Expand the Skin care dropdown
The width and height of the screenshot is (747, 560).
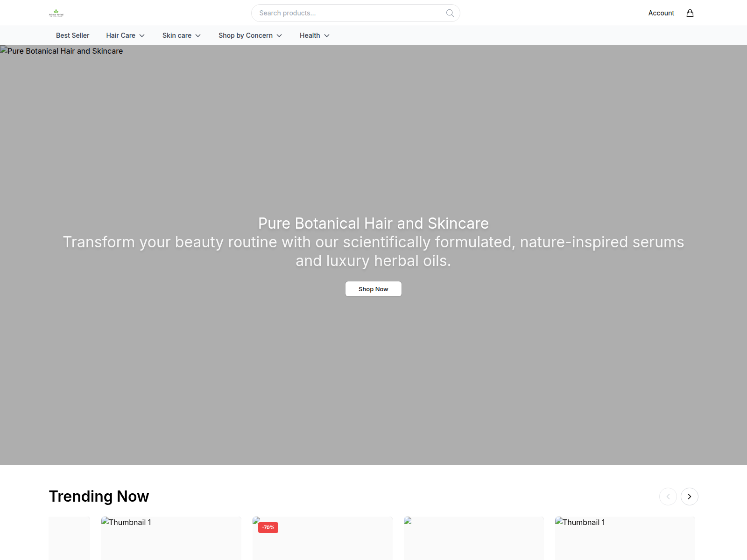click(x=182, y=35)
